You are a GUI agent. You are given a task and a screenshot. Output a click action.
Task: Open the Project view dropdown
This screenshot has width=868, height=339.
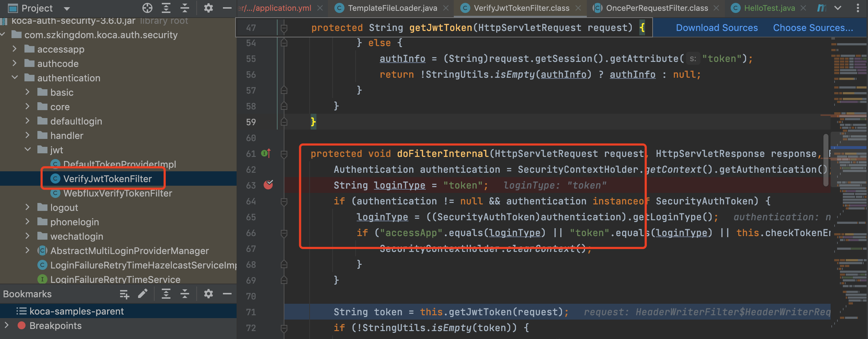(x=67, y=8)
